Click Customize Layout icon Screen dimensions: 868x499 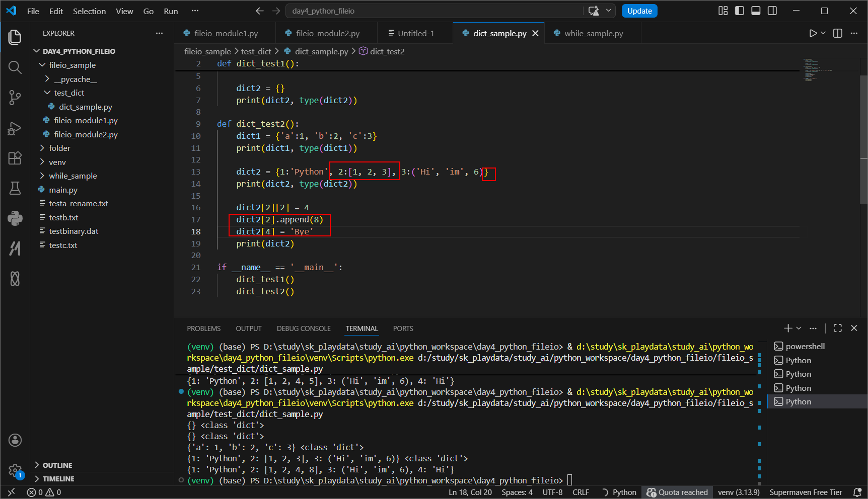(x=723, y=11)
